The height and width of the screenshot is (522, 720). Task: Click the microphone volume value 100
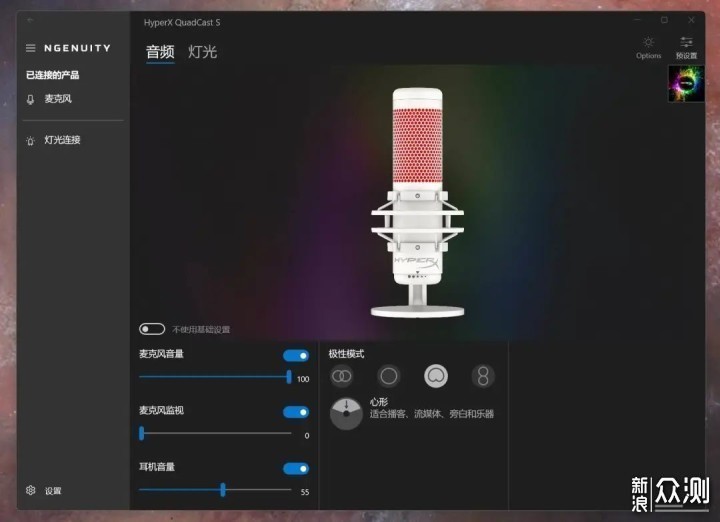pyautogui.click(x=303, y=379)
